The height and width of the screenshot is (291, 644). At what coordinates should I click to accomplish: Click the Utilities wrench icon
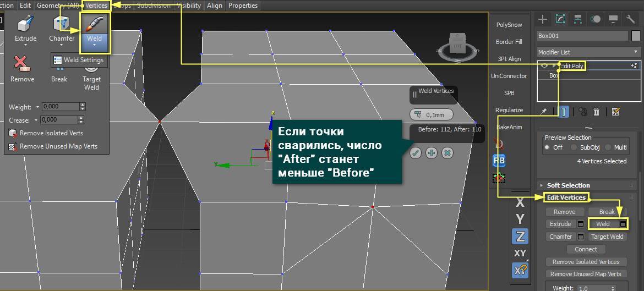coord(631,19)
